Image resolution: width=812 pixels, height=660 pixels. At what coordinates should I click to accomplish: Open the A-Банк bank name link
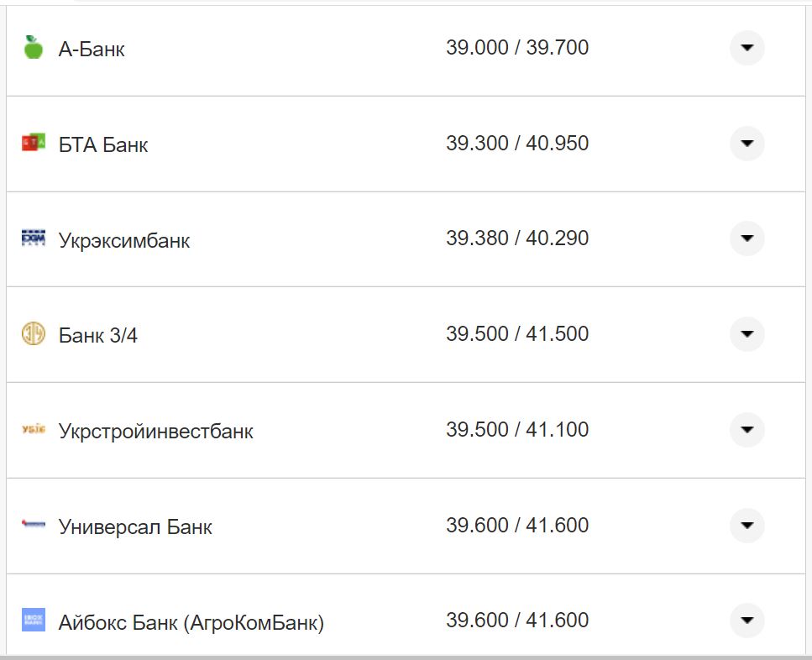[x=92, y=50]
